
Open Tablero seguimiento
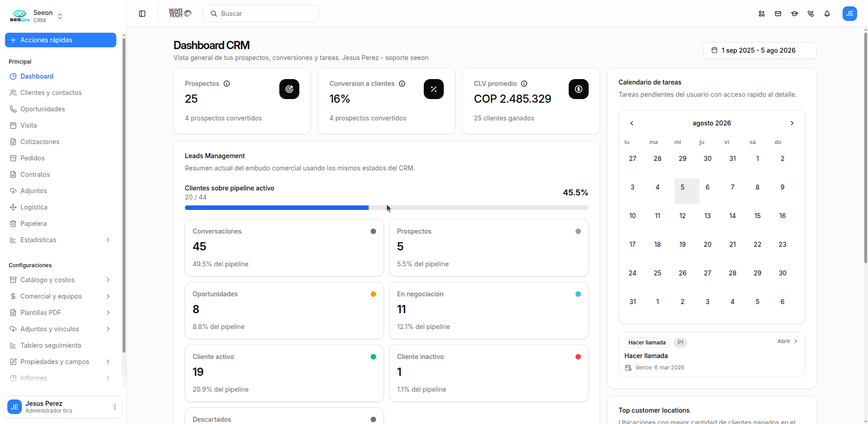point(60,345)
